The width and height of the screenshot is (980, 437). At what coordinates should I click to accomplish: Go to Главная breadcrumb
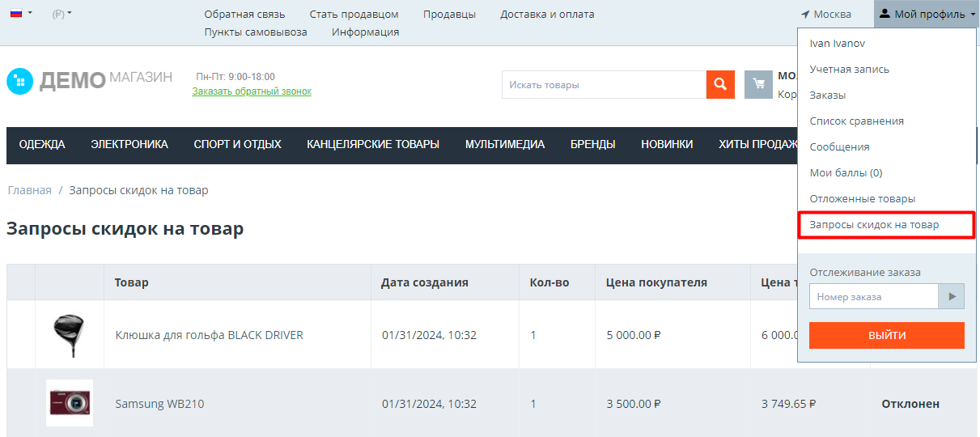point(30,190)
